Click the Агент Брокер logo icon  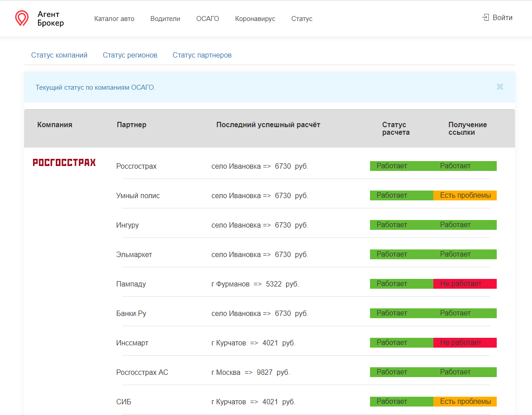click(x=22, y=18)
